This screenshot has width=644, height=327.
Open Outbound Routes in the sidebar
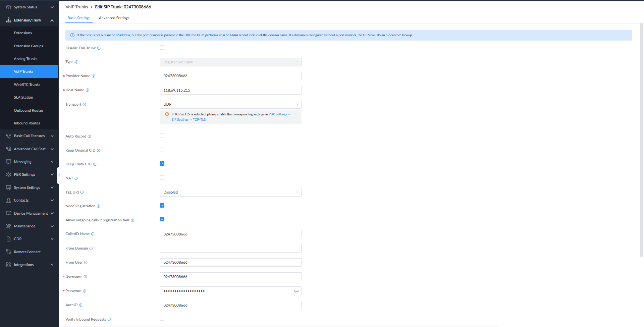click(29, 110)
